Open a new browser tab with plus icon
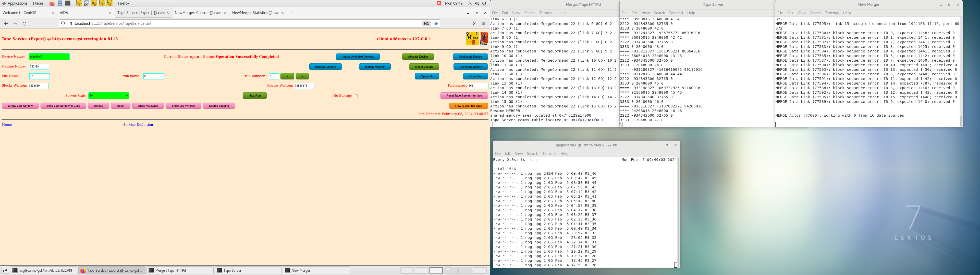Viewport: 980px width, 275px height. click(292, 13)
